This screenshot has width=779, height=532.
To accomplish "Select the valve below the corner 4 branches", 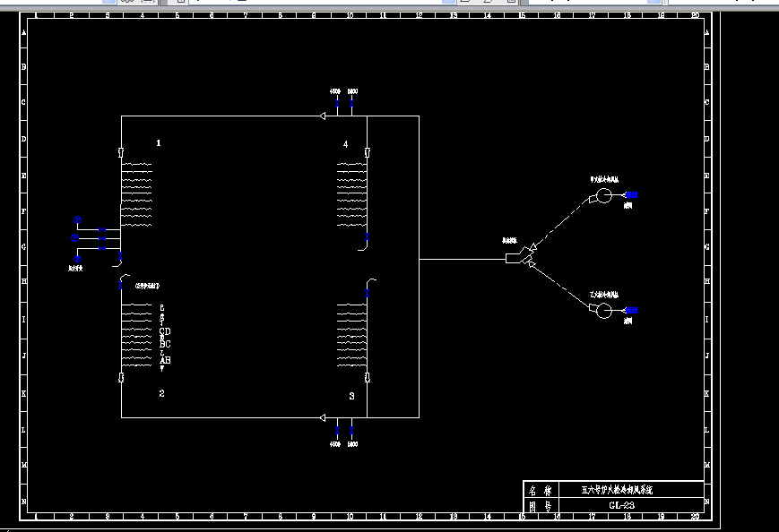I will pos(367,237).
